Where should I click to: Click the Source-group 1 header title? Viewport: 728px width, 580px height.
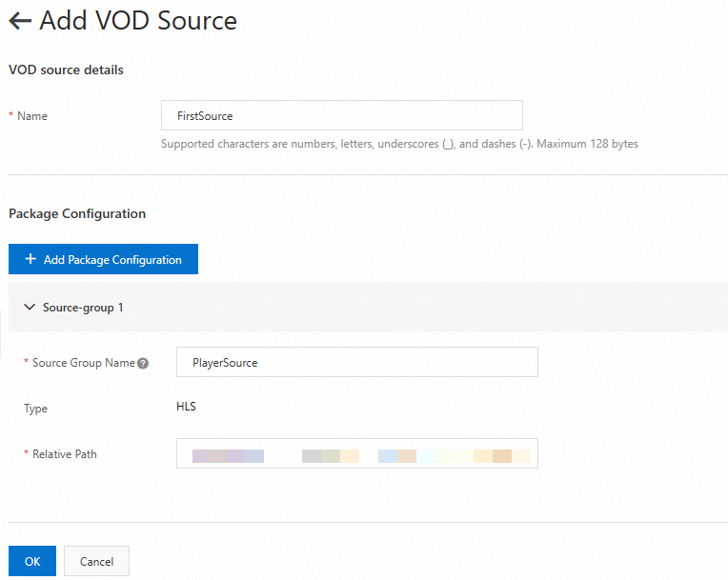(x=83, y=308)
